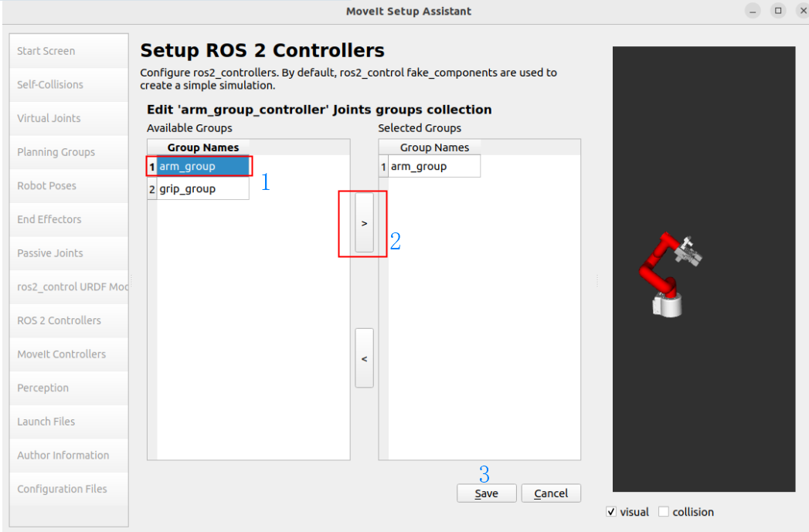Select arm_group in Available Groups
The image size is (809, 532).
coord(202,167)
